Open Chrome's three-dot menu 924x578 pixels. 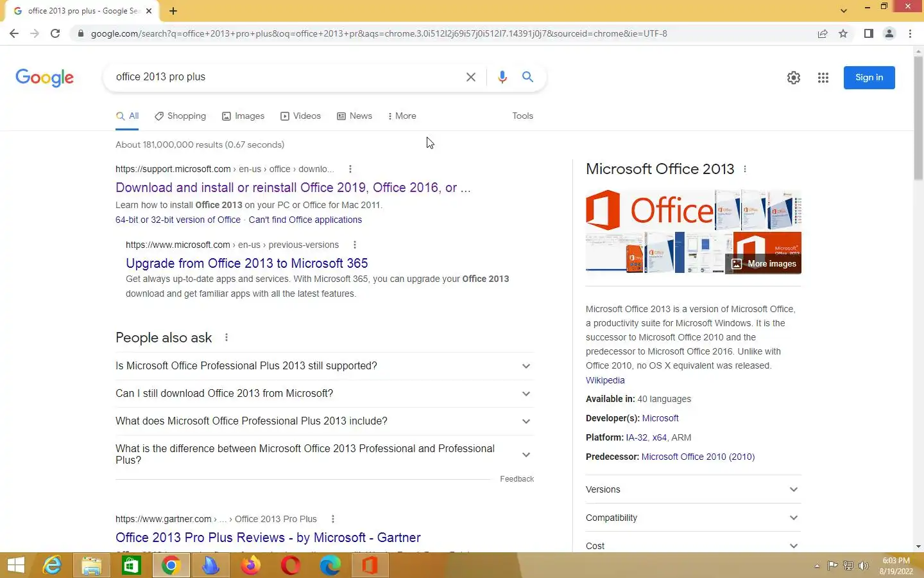pyautogui.click(x=910, y=33)
